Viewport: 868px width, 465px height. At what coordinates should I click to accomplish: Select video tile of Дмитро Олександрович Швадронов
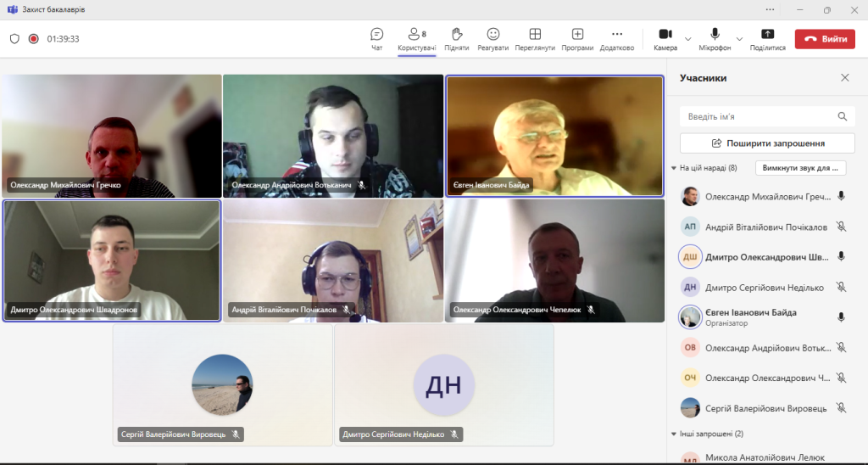(x=112, y=261)
